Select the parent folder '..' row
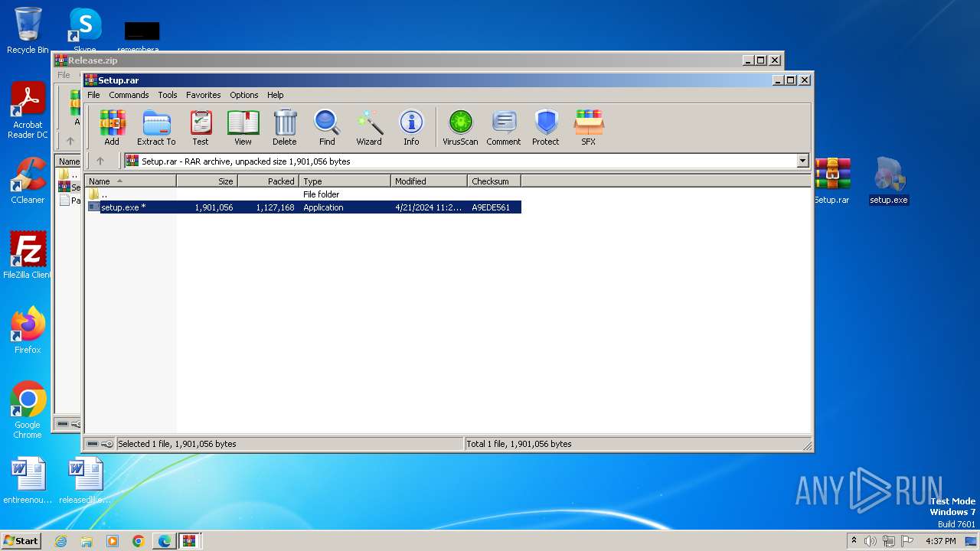Screen dimensions: 980x551 (x=304, y=194)
